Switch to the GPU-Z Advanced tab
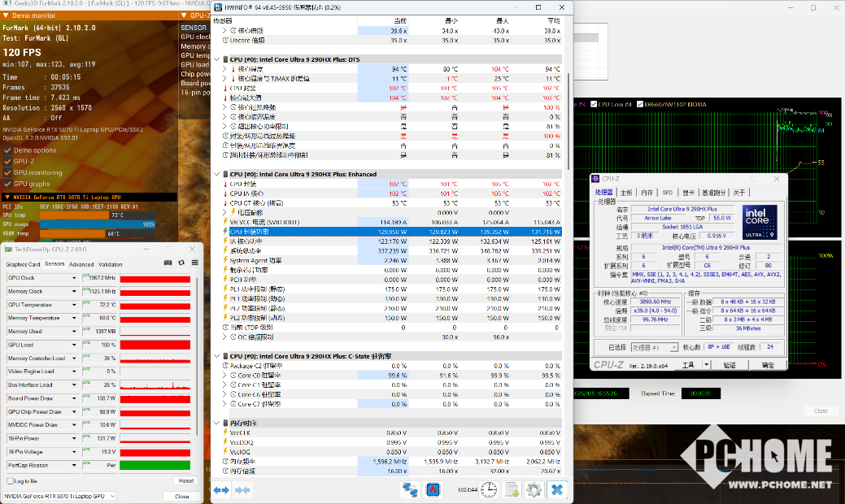 (81, 264)
